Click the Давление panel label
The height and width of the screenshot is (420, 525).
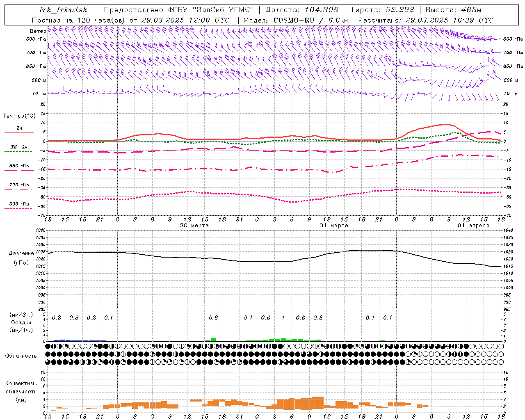[21, 253]
